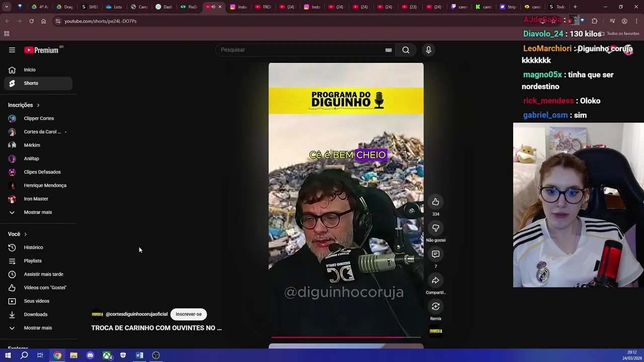Open Playlists in sidebar
644x362 pixels.
(x=38, y=261)
